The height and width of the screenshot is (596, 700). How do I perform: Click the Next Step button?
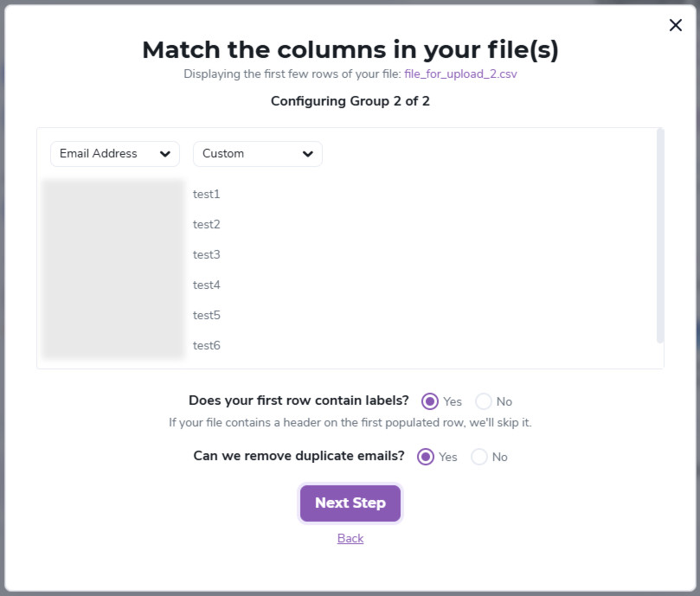350,503
